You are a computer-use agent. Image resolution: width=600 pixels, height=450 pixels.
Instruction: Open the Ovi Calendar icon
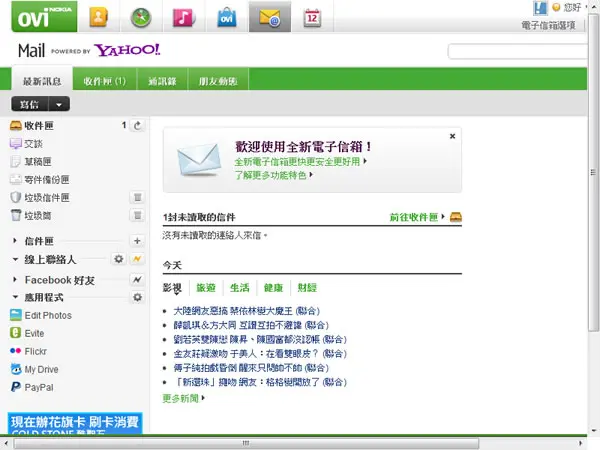coord(312,18)
